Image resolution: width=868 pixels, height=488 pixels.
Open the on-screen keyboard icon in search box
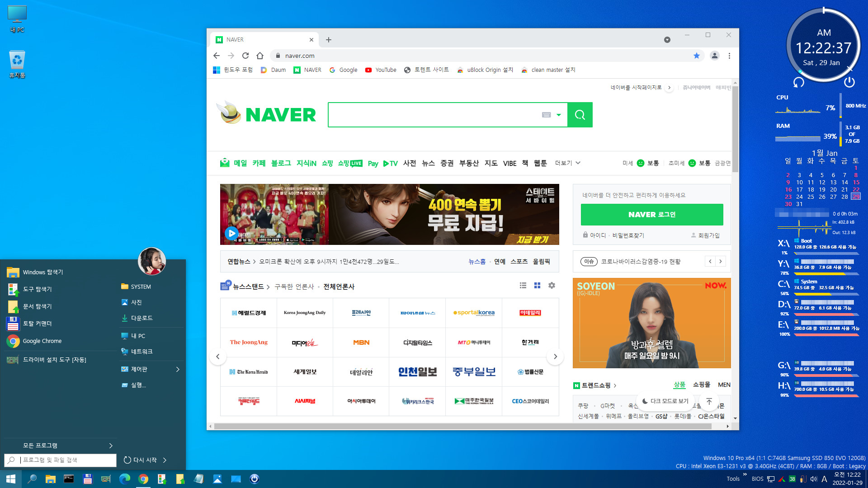546,115
